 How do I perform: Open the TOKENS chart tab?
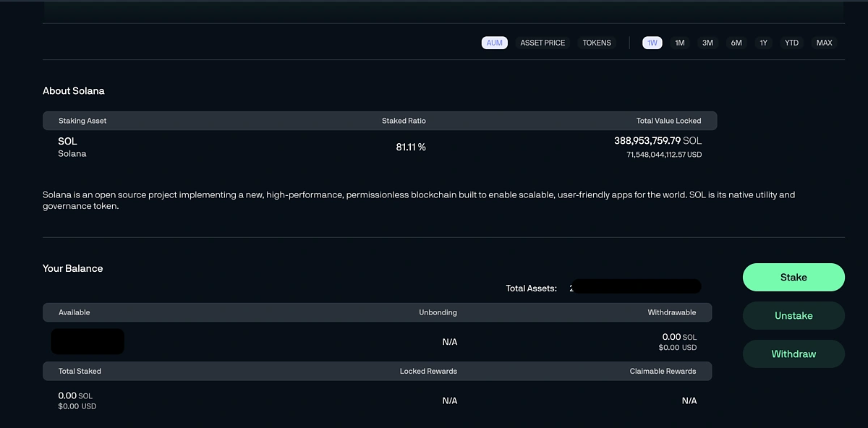coord(597,43)
